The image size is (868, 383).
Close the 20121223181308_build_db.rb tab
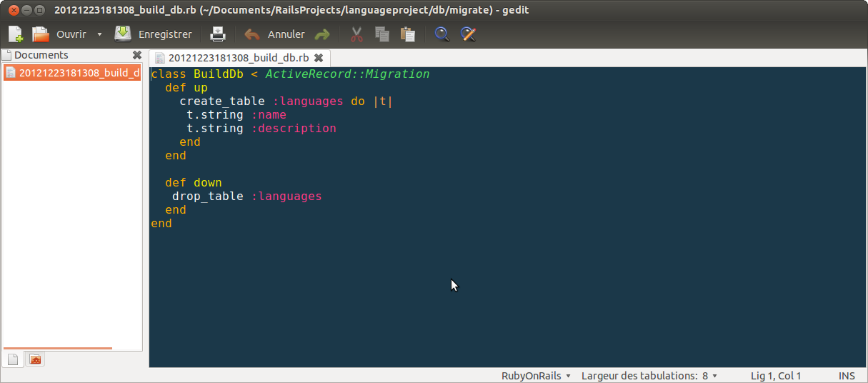click(319, 58)
